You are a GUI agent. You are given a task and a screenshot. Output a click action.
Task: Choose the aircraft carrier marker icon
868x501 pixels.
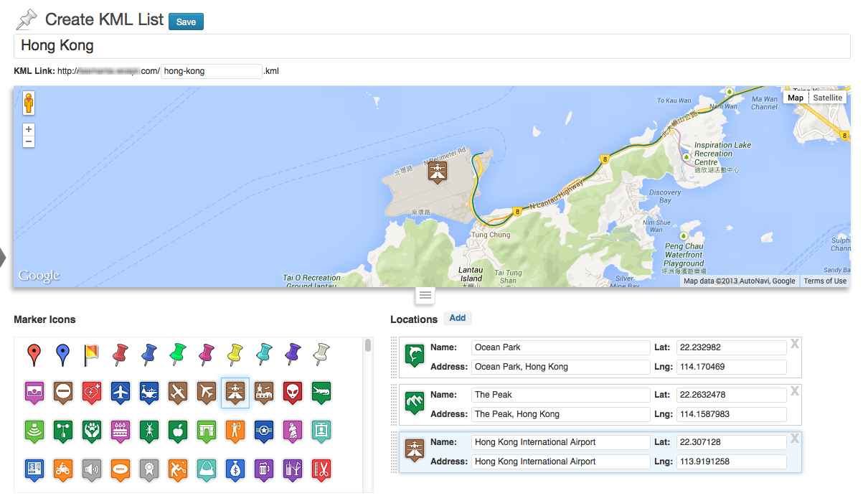pos(149,393)
